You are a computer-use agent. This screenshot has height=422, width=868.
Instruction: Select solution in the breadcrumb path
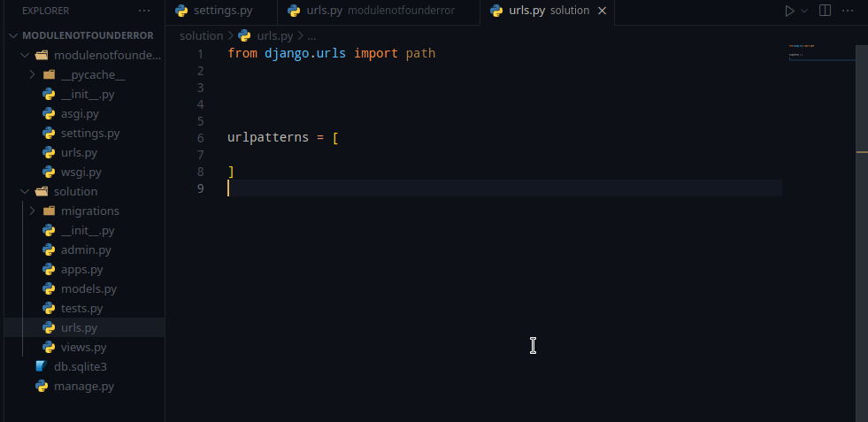coord(201,35)
